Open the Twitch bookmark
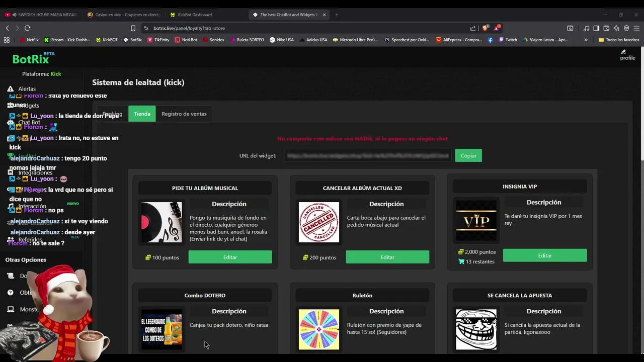 click(x=508, y=40)
